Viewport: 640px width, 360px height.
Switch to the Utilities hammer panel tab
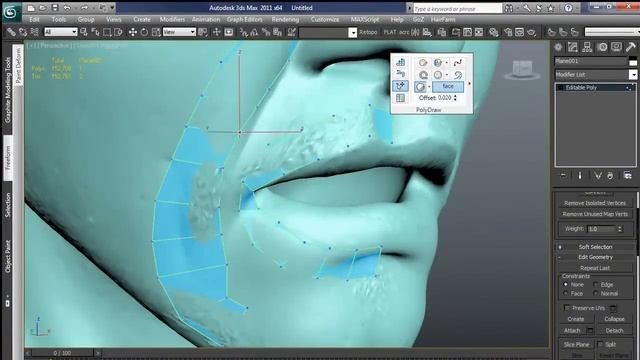(631, 47)
